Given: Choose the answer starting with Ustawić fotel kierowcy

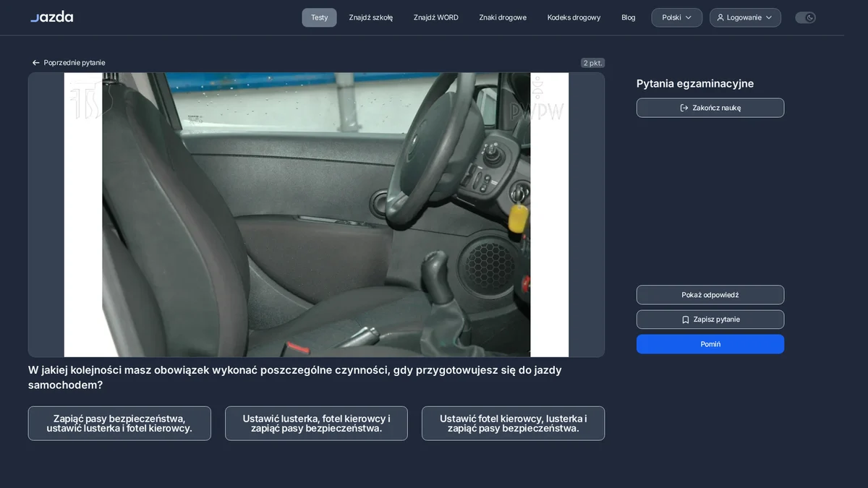Looking at the screenshot, I should [513, 423].
